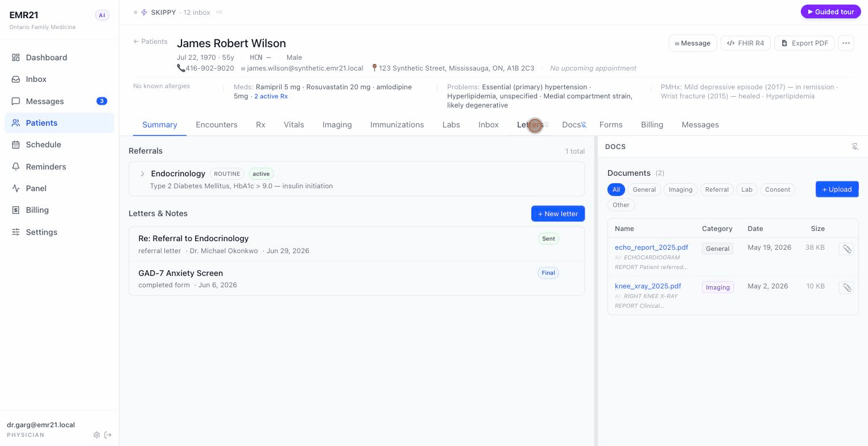The width and height of the screenshot is (868, 446).
Task: Click the Date column header
Action: [x=755, y=229]
